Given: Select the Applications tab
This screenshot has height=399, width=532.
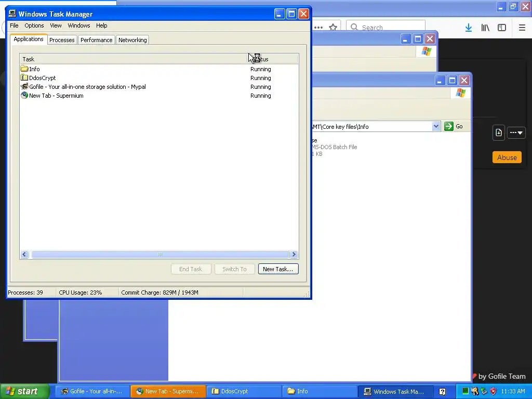Looking at the screenshot, I should click(x=29, y=39).
